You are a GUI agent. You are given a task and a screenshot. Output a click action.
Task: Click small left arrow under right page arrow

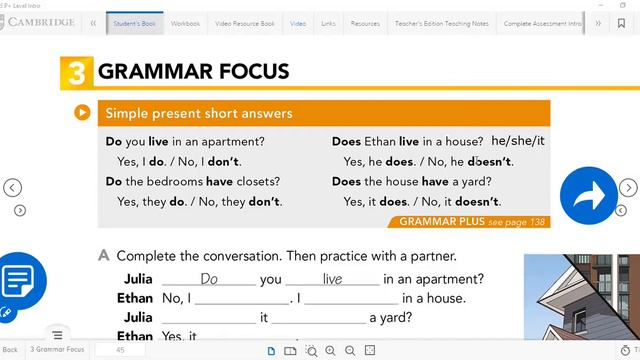click(x=621, y=210)
